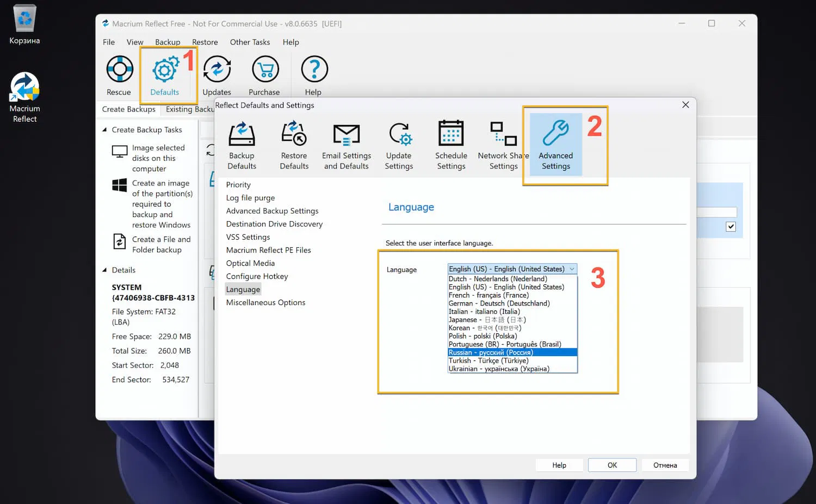Select Language in settings list
Screen dimensions: 816x504
[243, 289]
